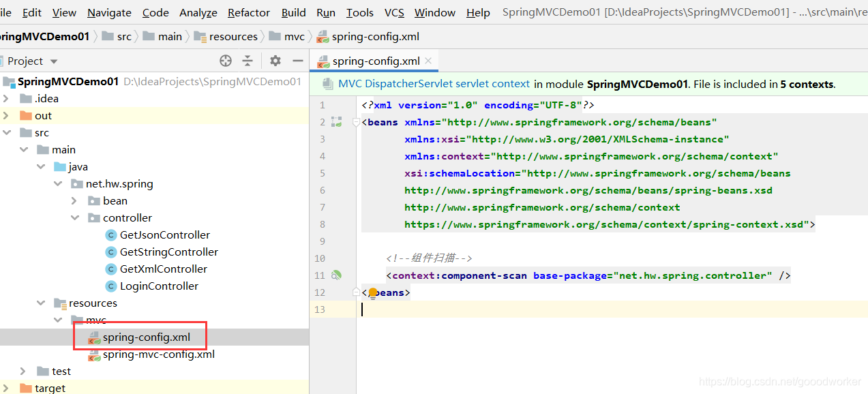Close the spring-config.xml editor tab
868x394 pixels.
428,61
